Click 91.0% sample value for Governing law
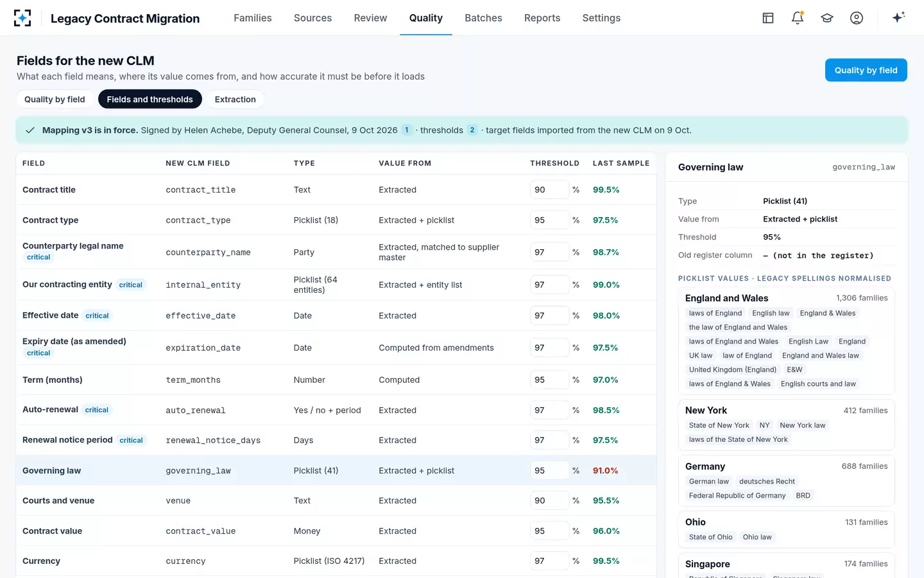The height and width of the screenshot is (578, 924). point(605,470)
